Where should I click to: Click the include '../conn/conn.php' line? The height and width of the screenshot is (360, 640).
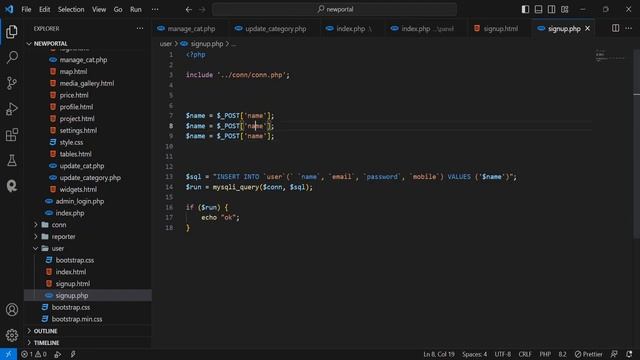(238, 75)
